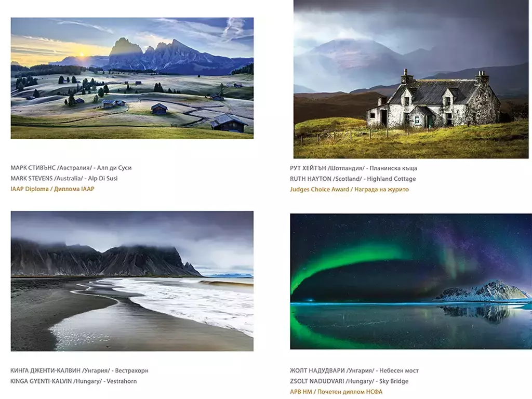The height and width of the screenshot is (399, 532).
Task: Click the IAAP Diploma award text
Action: pos(52,189)
